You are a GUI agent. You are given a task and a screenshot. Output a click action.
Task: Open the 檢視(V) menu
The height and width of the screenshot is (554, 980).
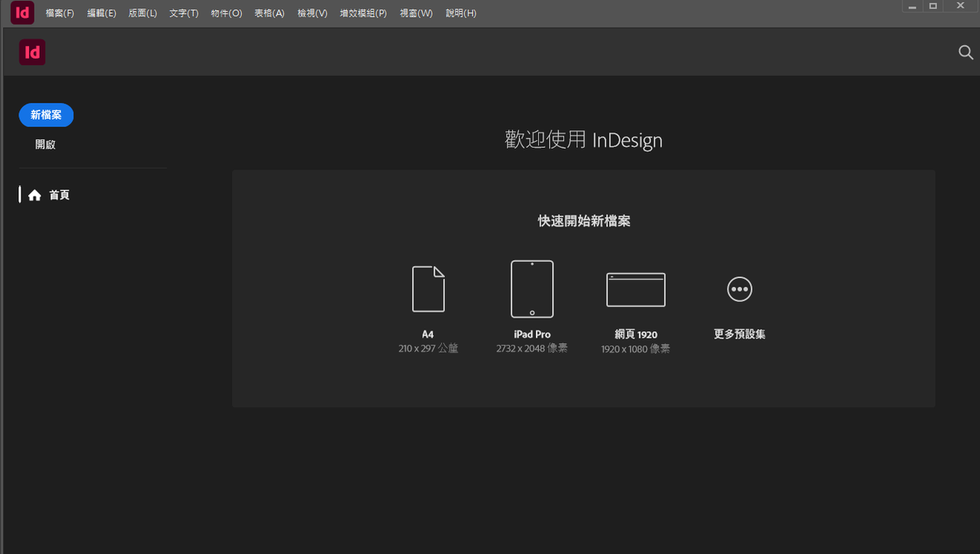tap(312, 13)
